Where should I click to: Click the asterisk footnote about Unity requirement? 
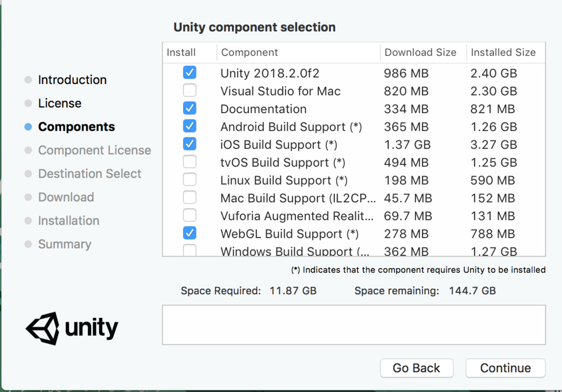(x=418, y=270)
